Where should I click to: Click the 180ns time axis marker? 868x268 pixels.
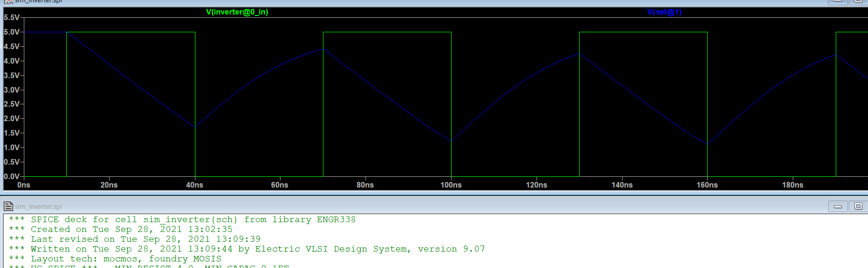[792, 185]
